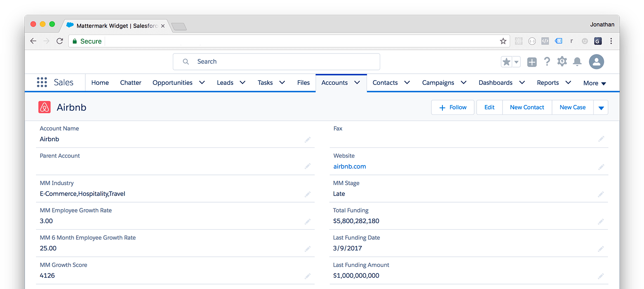Open the Setup gear icon

coord(562,62)
